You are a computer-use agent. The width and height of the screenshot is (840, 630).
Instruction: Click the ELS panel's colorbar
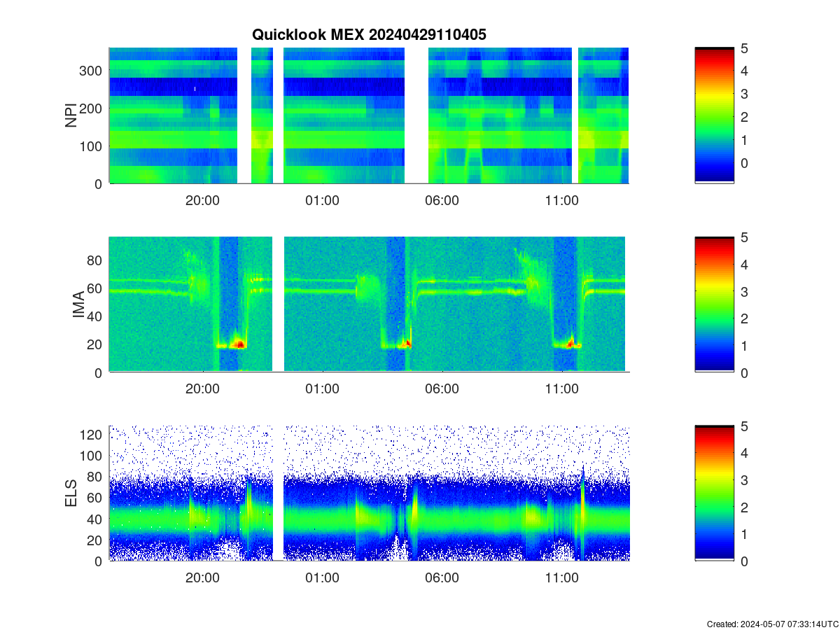[714, 493]
